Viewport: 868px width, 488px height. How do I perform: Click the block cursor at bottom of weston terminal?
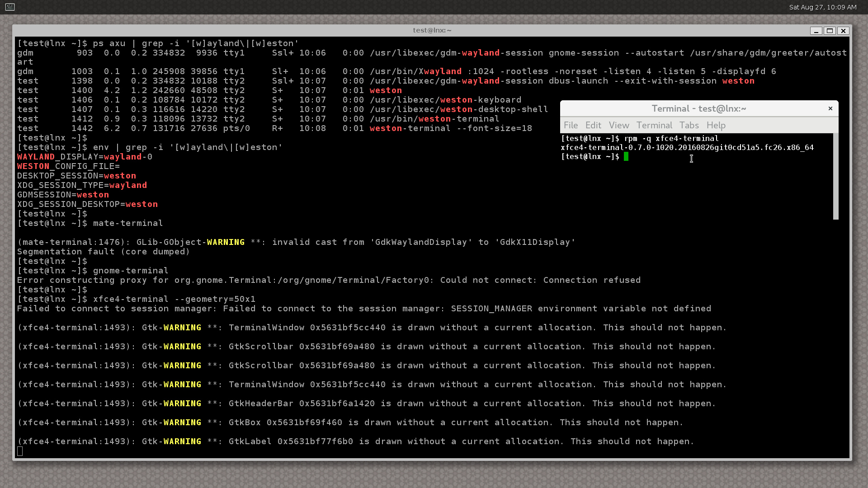pos(20,451)
